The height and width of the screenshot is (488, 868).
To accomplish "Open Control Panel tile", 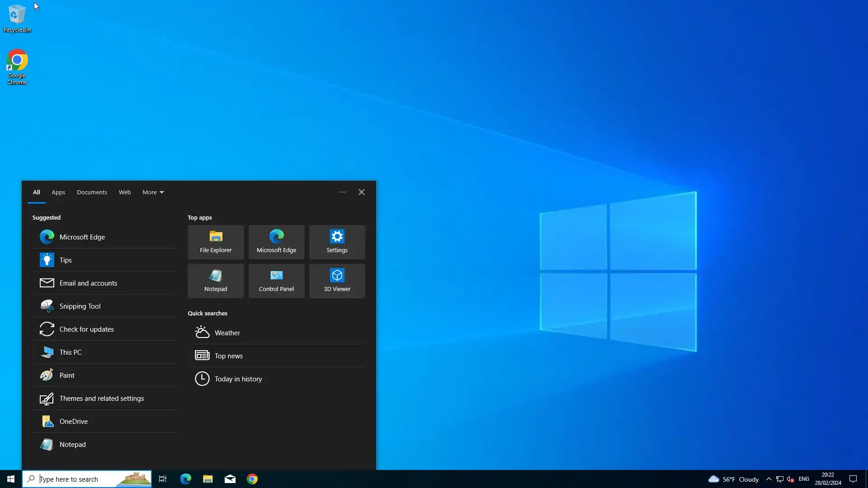I will click(x=276, y=281).
